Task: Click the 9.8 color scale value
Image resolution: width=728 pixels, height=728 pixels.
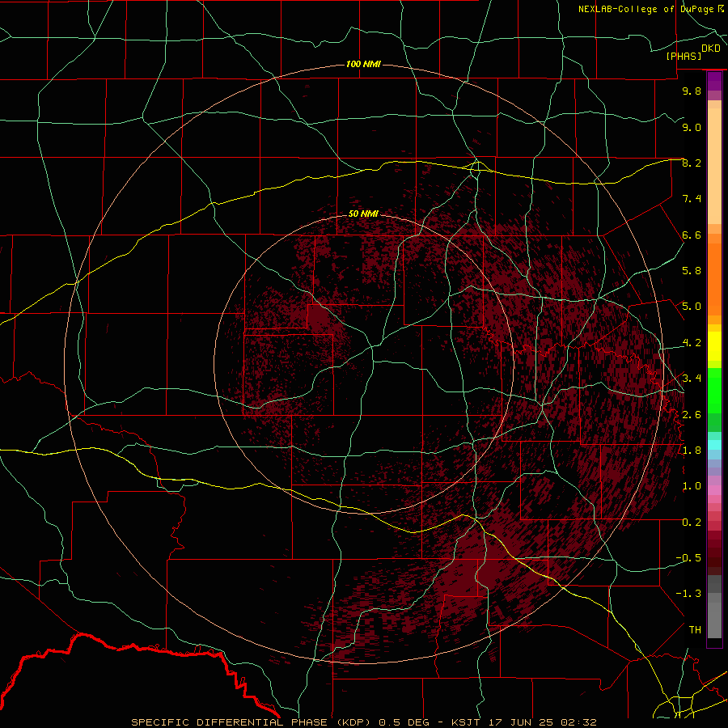Action: coord(692,91)
